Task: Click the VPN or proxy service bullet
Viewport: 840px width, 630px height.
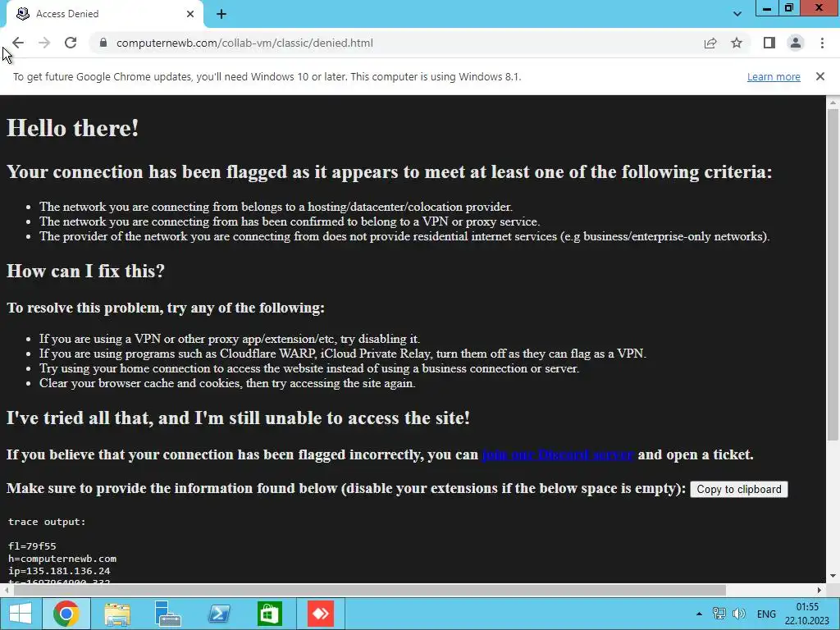Action: (x=290, y=221)
